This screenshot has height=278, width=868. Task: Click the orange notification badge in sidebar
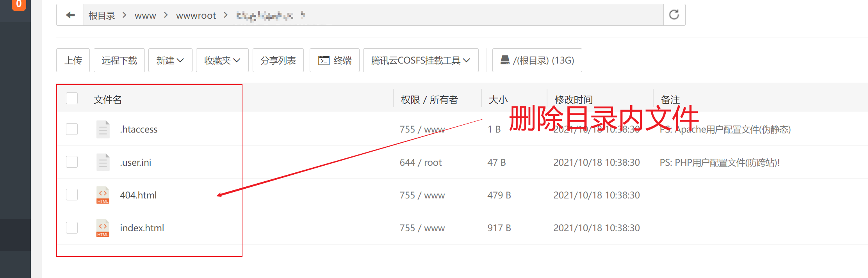pos(19,5)
